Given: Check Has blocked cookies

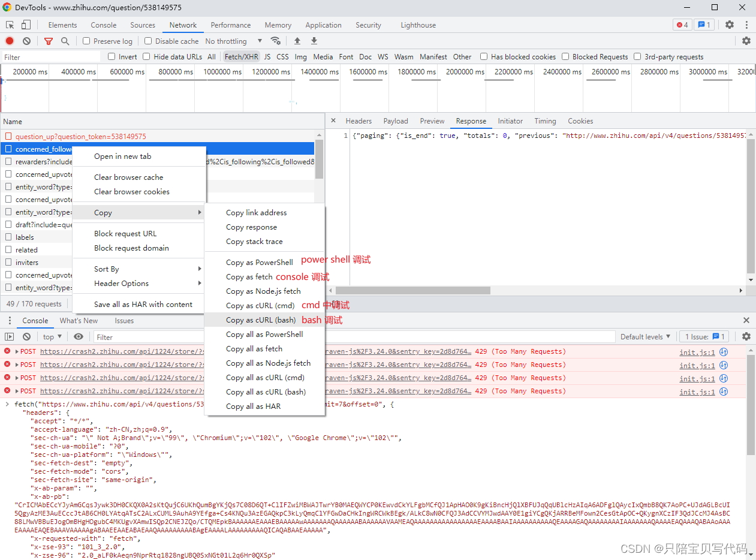Looking at the screenshot, I should point(484,56).
